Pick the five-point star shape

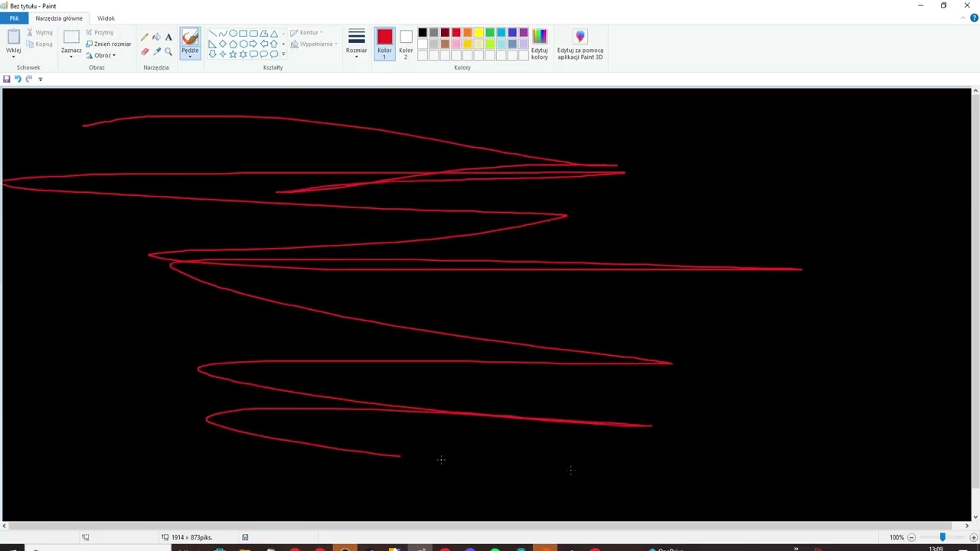233,54
